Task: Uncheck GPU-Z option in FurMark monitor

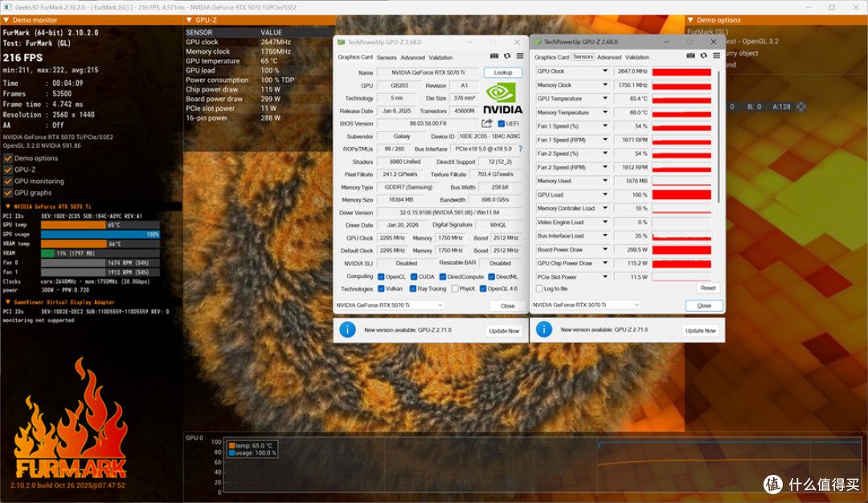Action: [x=8, y=170]
